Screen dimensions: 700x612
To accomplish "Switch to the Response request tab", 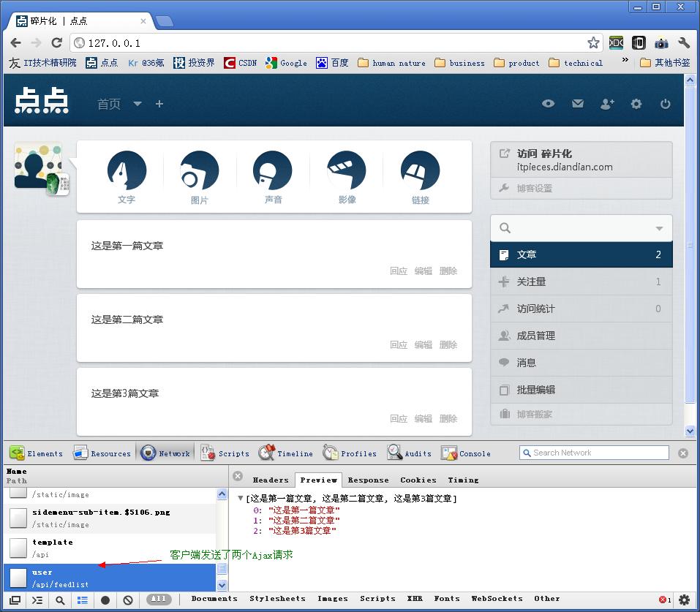I will pos(368,480).
